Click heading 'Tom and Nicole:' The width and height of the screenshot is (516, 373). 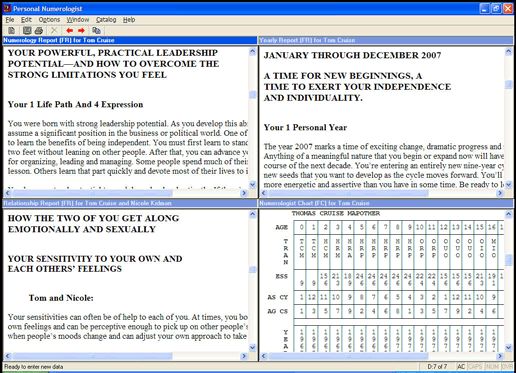pos(61,298)
